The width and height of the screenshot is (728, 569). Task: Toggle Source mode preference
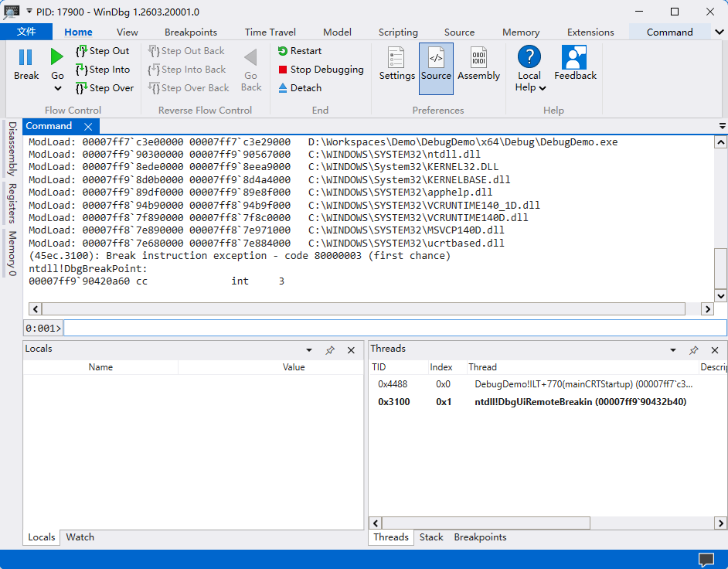point(436,59)
